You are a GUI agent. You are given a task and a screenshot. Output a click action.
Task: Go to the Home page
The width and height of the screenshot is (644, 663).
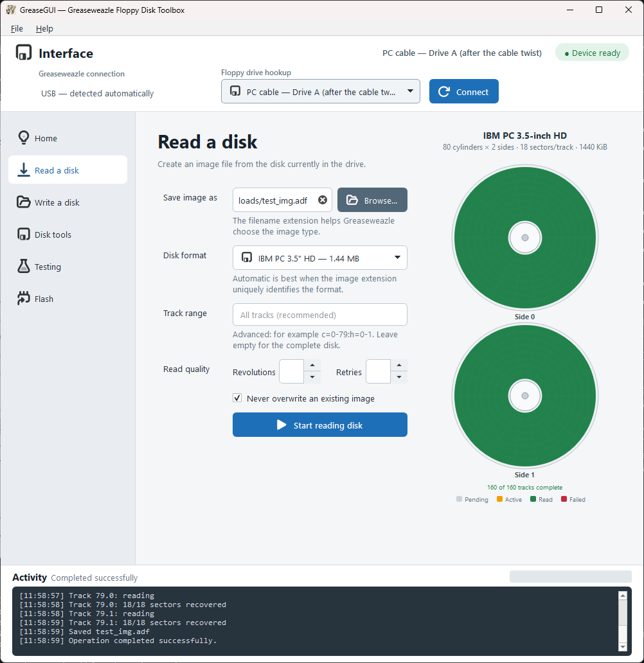67,138
